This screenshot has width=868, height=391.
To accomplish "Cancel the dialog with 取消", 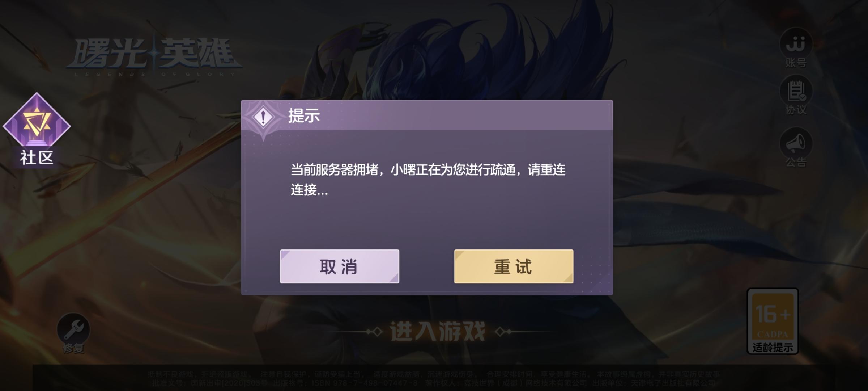I will [340, 266].
